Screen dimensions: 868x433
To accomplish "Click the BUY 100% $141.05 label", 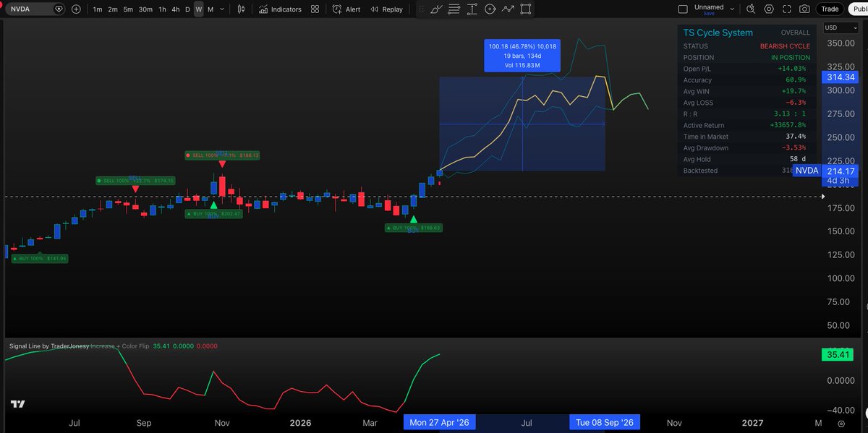I will [x=39, y=258].
